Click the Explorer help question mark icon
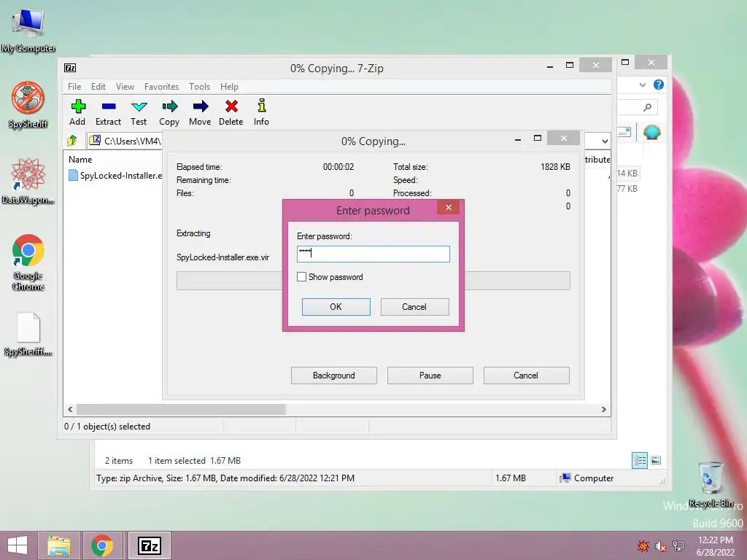This screenshot has height=560, width=747. [659, 85]
